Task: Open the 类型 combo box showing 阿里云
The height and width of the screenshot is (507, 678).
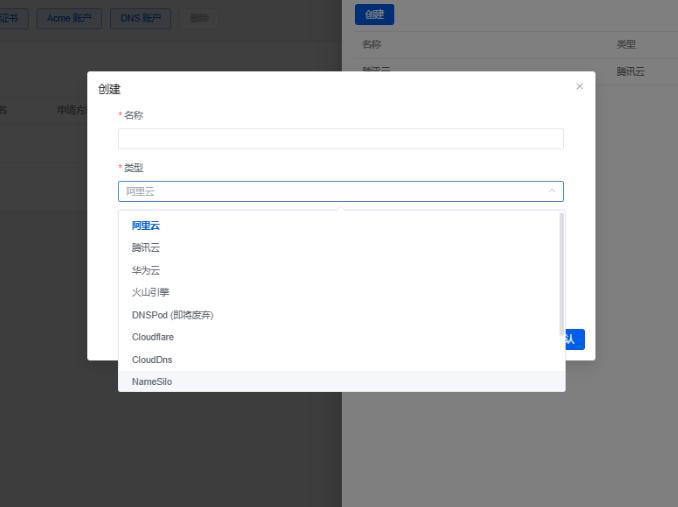Action: [341, 191]
